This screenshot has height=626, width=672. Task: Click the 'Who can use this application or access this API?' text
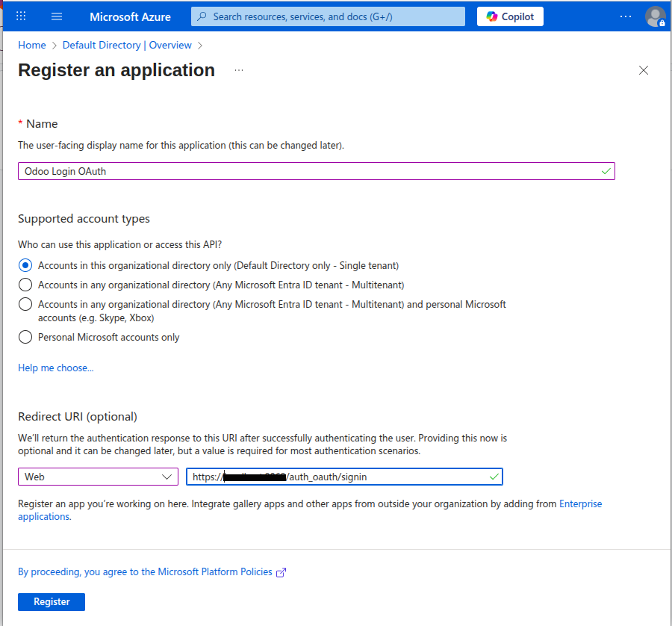point(119,245)
